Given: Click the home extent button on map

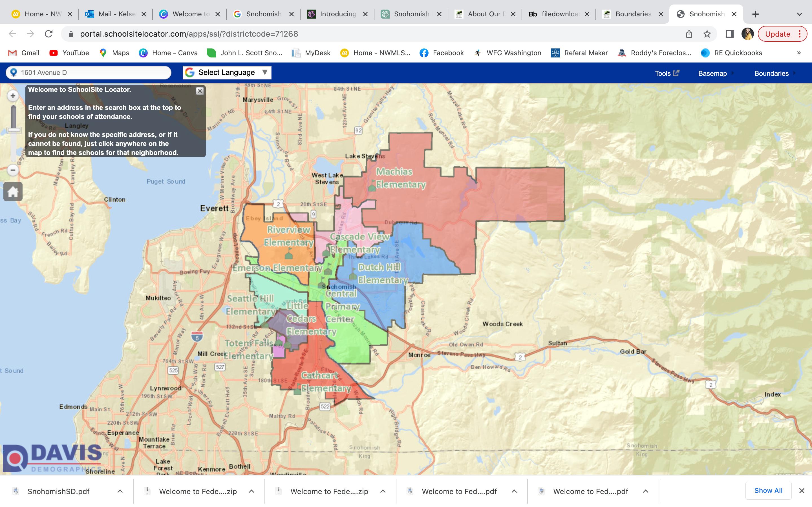Looking at the screenshot, I should (13, 192).
